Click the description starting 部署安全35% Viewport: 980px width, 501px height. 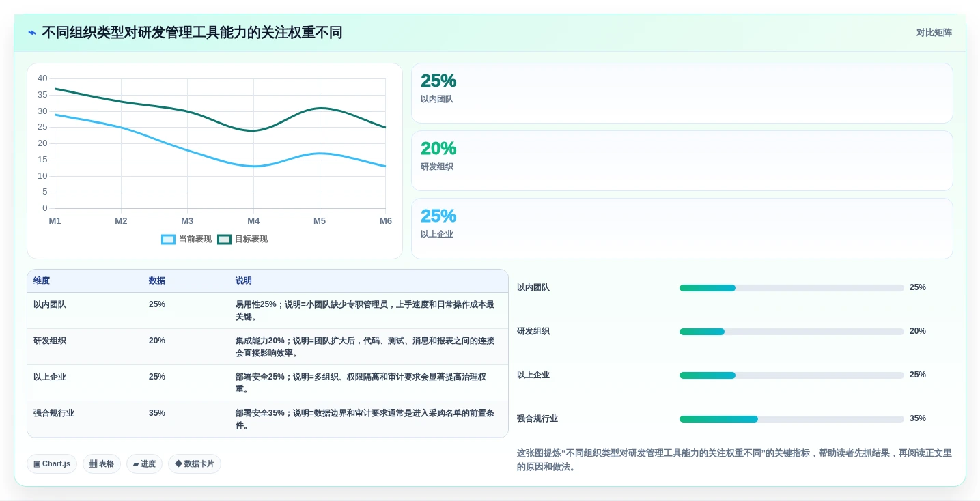coord(365,420)
